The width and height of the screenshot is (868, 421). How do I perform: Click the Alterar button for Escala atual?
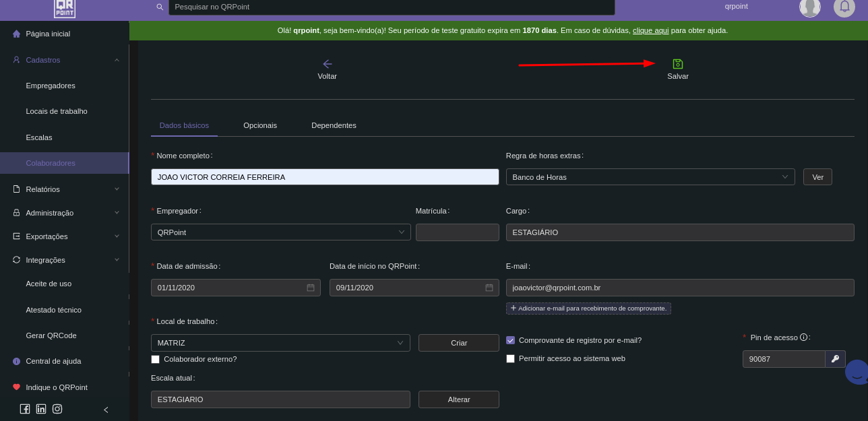point(458,399)
